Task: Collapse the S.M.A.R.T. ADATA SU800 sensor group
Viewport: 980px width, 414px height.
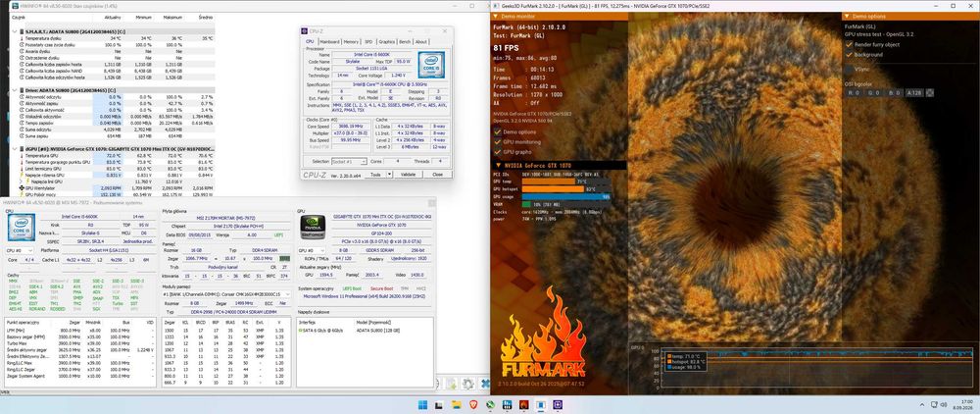Action: point(15,31)
